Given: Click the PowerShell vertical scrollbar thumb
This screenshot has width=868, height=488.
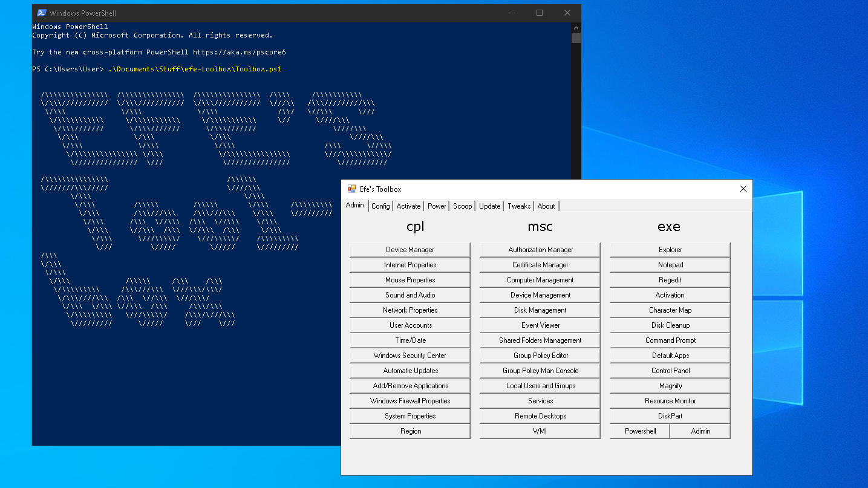Looking at the screenshot, I should pos(576,38).
